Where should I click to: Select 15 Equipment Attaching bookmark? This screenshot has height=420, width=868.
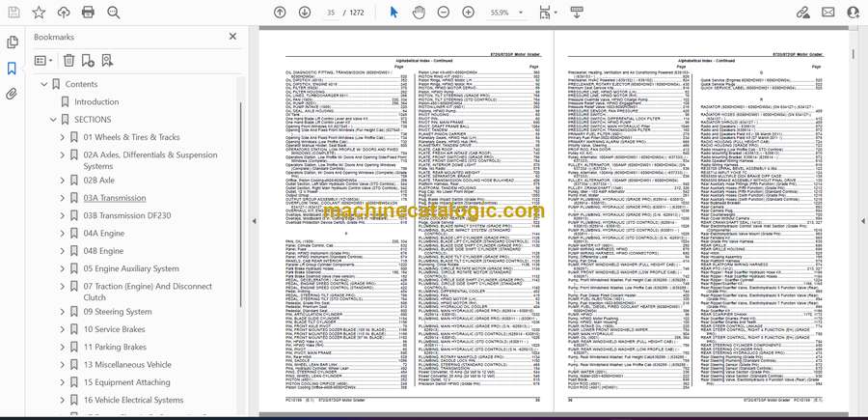126,382
